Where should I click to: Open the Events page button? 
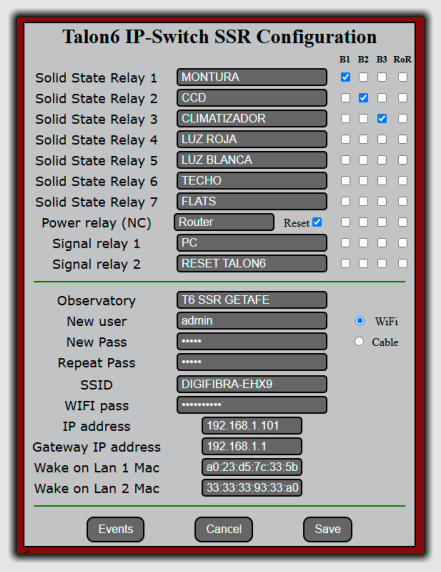(x=115, y=529)
